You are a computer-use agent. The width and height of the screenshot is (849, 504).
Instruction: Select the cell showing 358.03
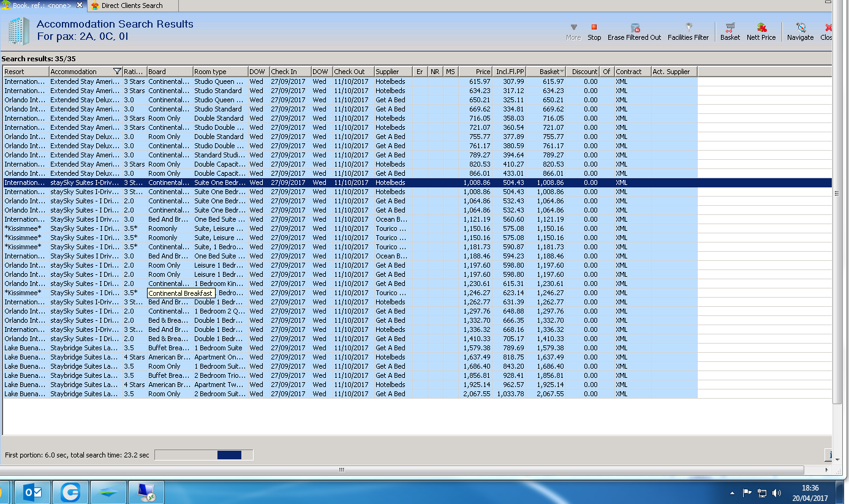(510, 118)
